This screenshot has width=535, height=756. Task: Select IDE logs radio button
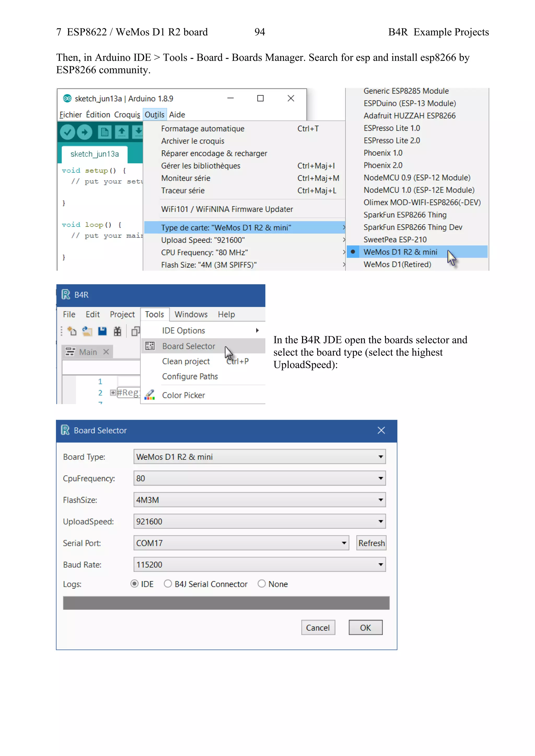(135, 583)
